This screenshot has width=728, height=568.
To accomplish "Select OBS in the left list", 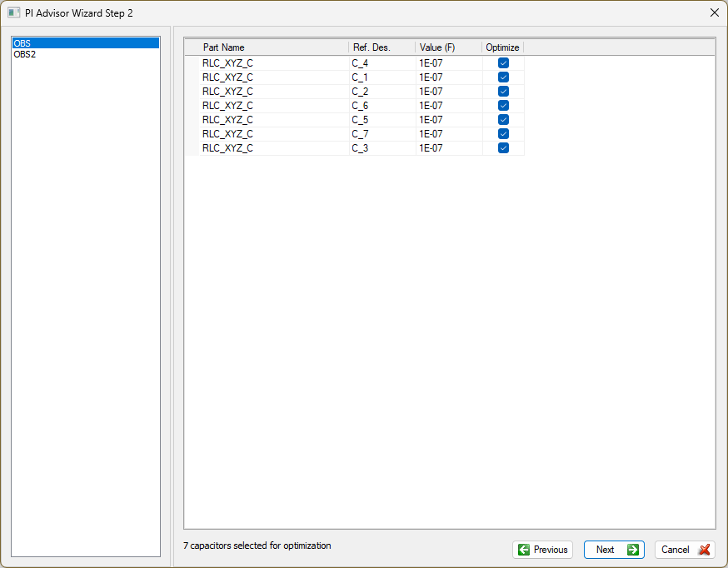I will (x=86, y=43).
